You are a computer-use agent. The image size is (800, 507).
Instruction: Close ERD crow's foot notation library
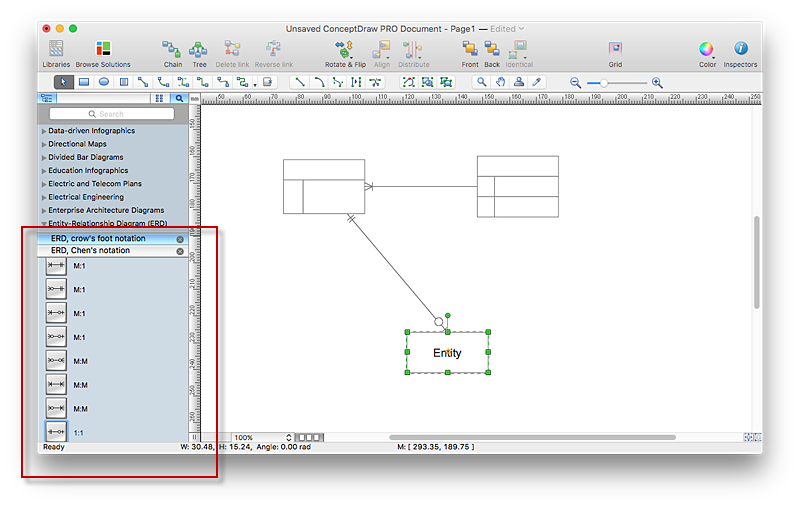click(x=180, y=239)
